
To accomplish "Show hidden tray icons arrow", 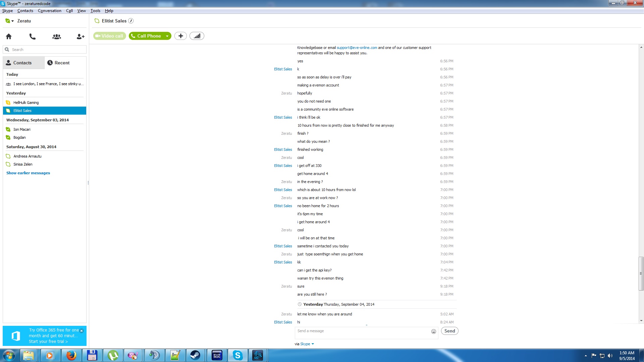I will 586,356.
